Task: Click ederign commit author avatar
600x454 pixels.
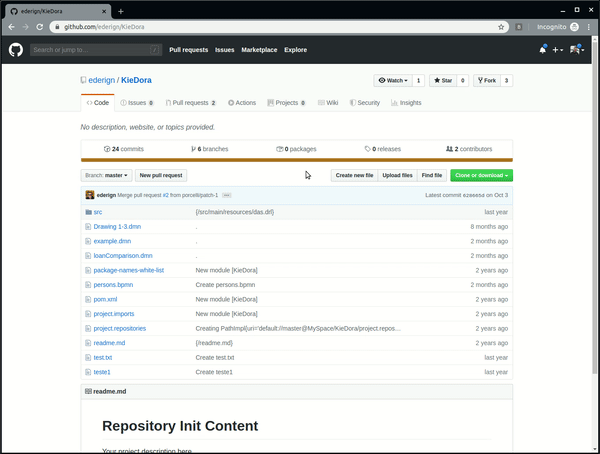Action: [90, 195]
